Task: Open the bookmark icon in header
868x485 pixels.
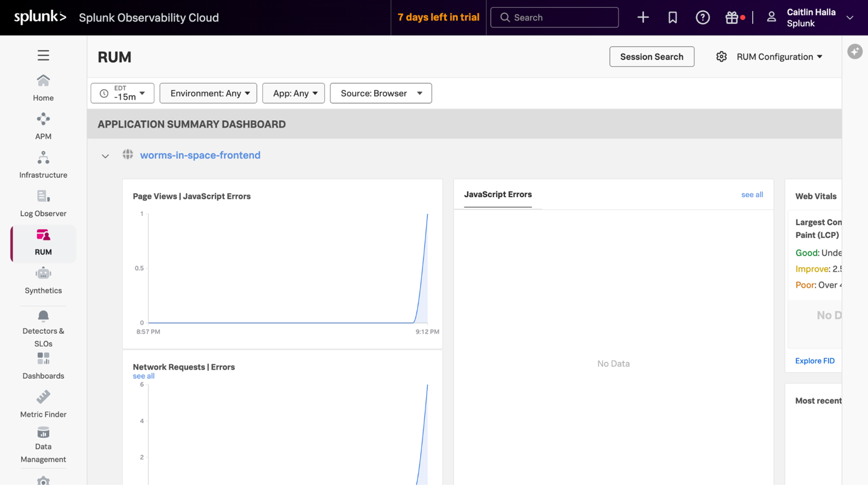Action: click(x=673, y=18)
